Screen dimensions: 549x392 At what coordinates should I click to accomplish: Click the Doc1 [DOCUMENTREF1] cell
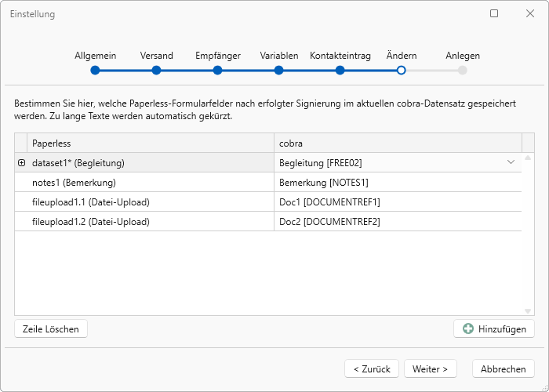pos(398,202)
